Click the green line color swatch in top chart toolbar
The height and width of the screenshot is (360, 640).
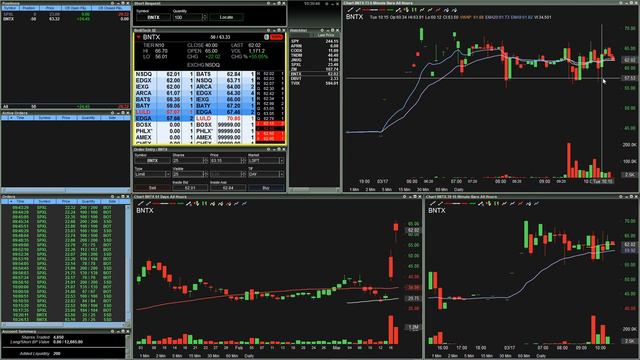[x=390, y=10]
